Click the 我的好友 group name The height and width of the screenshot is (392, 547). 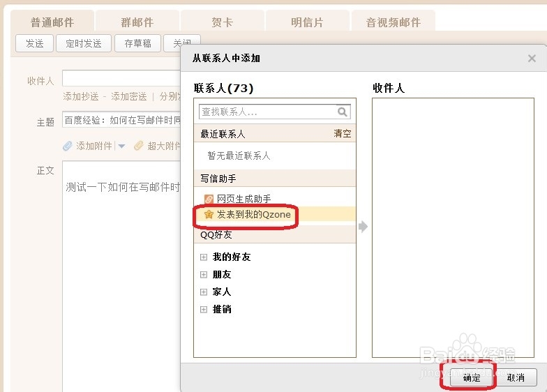pos(232,257)
